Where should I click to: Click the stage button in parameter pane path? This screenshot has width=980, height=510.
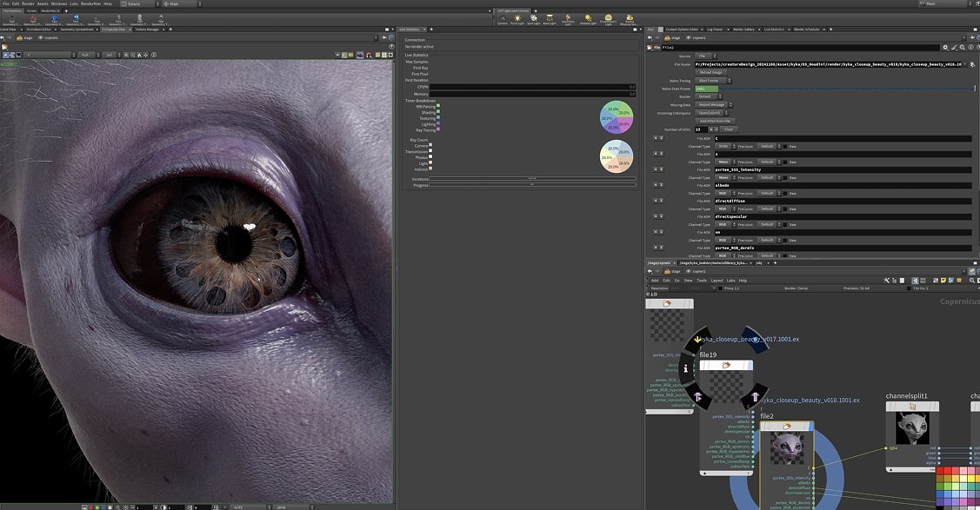point(672,37)
